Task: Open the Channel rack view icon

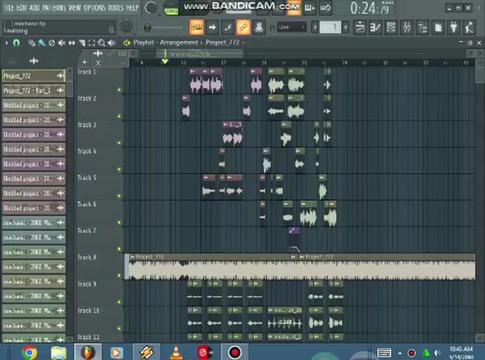Action: [x=391, y=27]
